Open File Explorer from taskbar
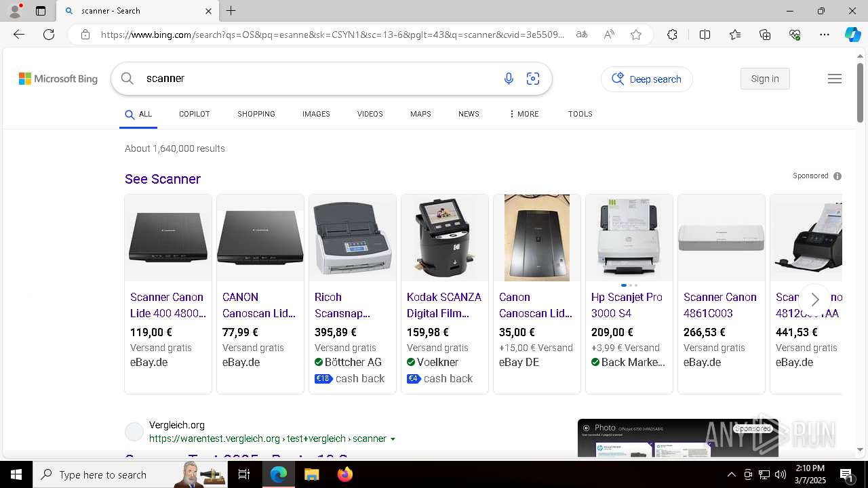 [311, 474]
